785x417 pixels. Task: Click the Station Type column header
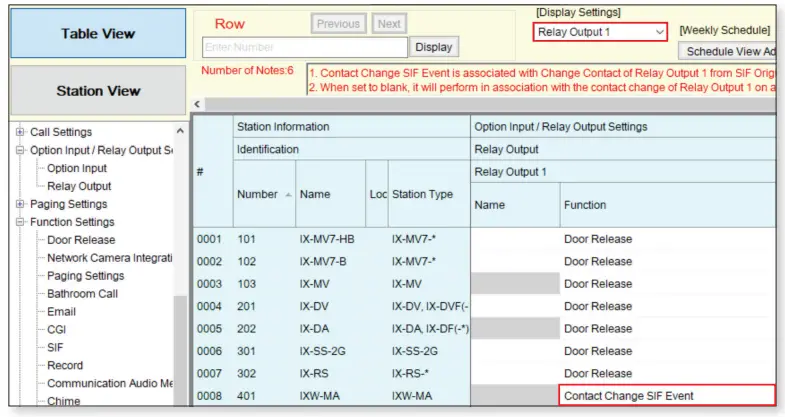[429, 194]
